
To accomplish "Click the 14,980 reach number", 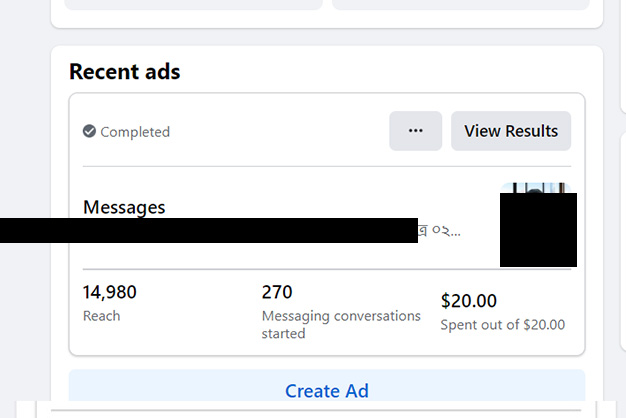I will click(x=110, y=292).
